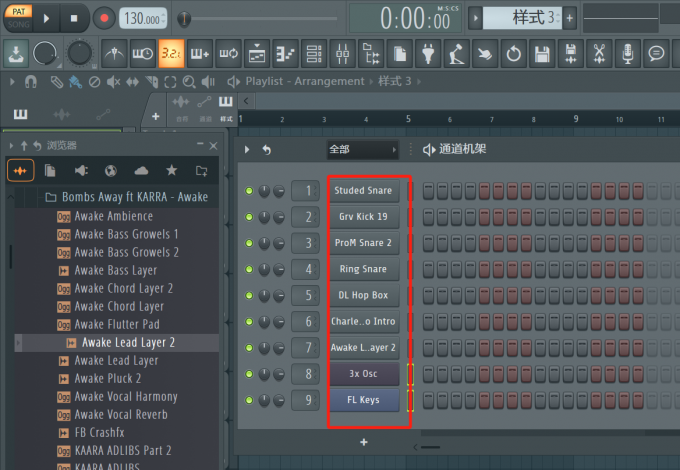Switch to browser plugin database tab

[x=81, y=170]
